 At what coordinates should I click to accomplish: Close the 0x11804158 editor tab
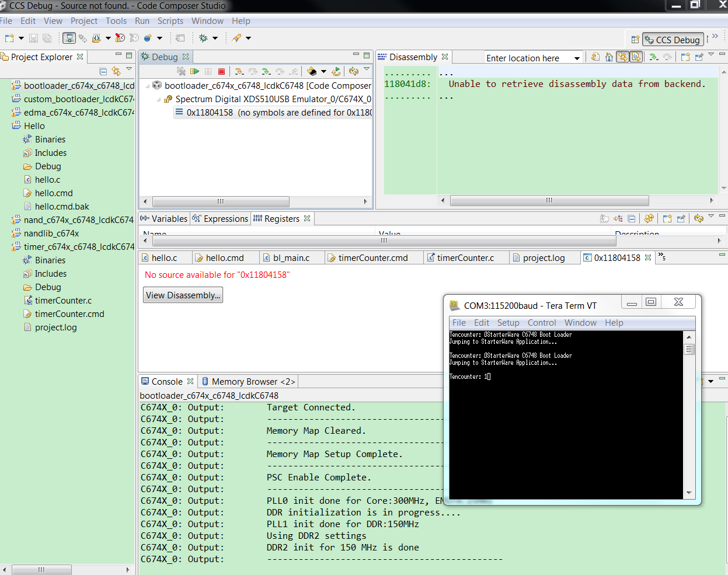point(648,257)
